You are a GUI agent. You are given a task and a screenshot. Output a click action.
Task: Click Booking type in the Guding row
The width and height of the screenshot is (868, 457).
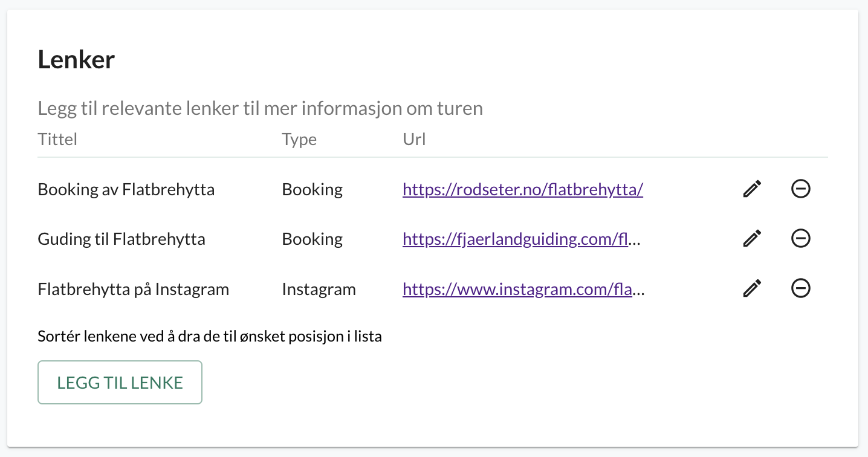[x=312, y=239]
